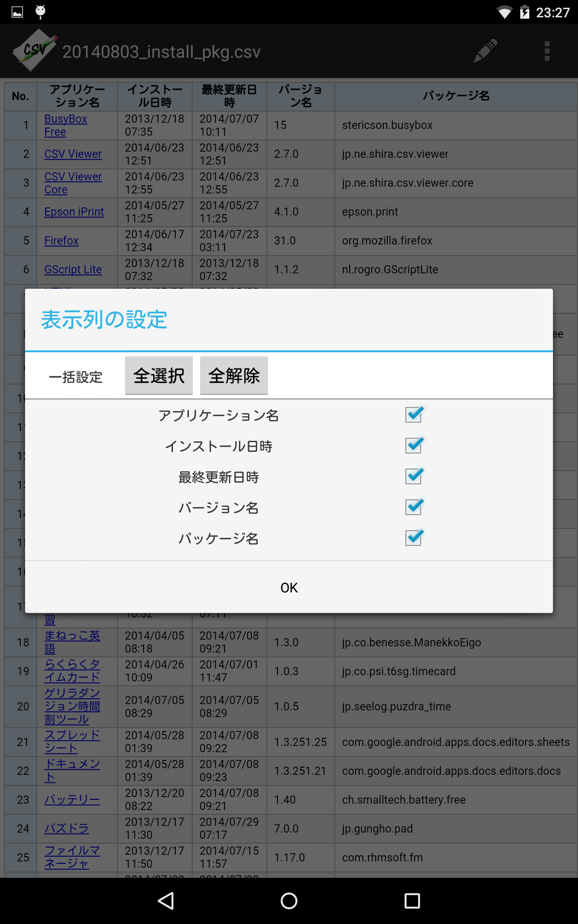The height and width of the screenshot is (924, 578).
Task: Open the パズドラ link
Action: pyautogui.click(x=66, y=828)
